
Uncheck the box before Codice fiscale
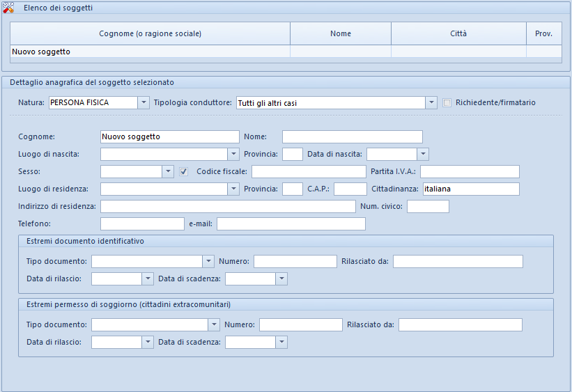point(183,172)
